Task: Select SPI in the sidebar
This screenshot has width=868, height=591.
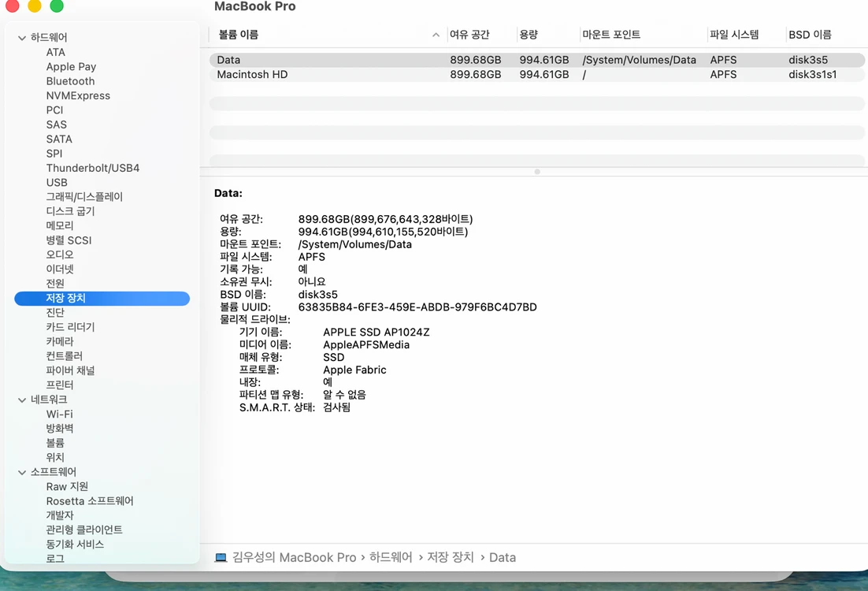Action: tap(54, 154)
